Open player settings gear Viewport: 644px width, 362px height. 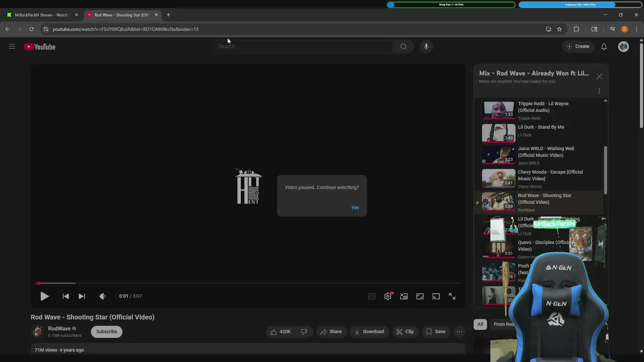(x=388, y=296)
